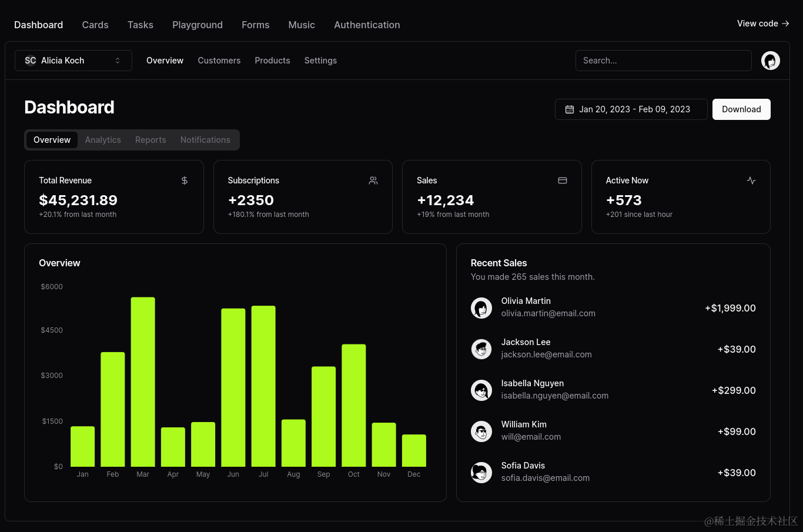803x532 pixels.
Task: Go to Authentication in top navigation
Action: (367, 25)
